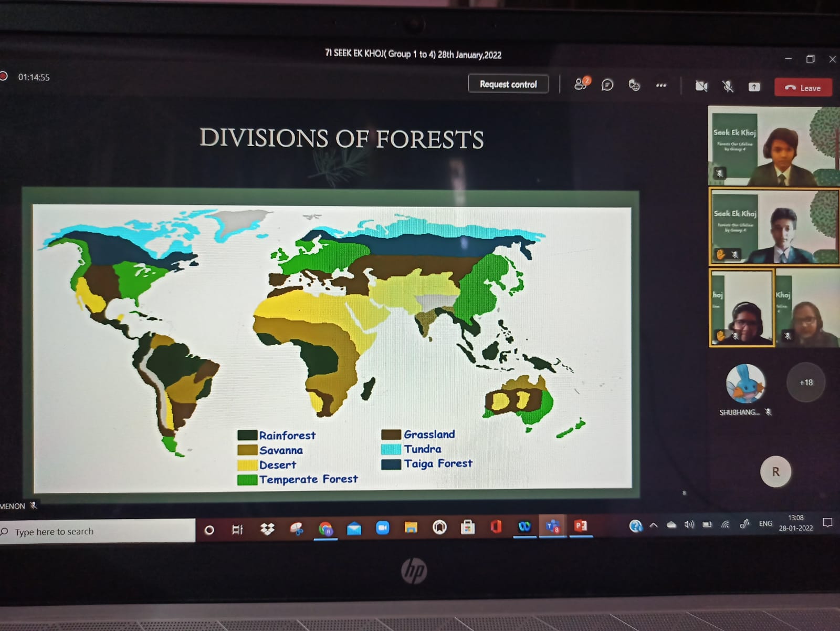840x631 pixels.
Task: Open Dropbox from the taskbar
Action: pos(267,529)
